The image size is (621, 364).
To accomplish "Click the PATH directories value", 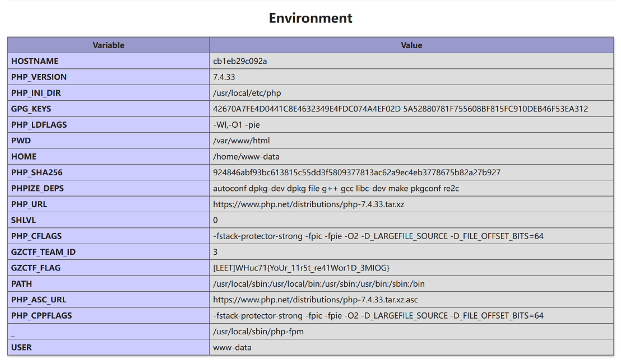I will click(318, 284).
